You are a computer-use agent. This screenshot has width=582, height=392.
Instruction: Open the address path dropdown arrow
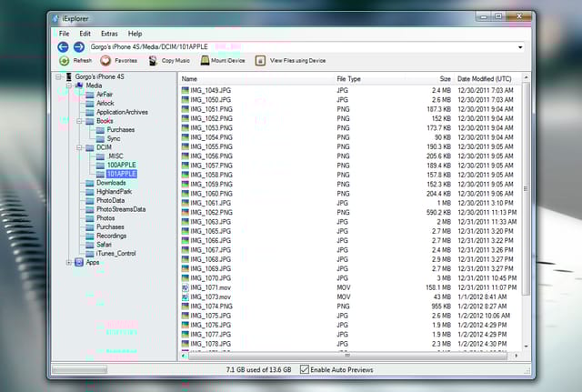(x=520, y=47)
